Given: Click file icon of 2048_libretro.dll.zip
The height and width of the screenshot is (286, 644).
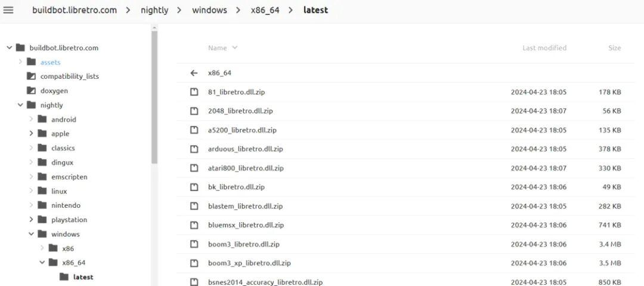Looking at the screenshot, I should (x=194, y=111).
